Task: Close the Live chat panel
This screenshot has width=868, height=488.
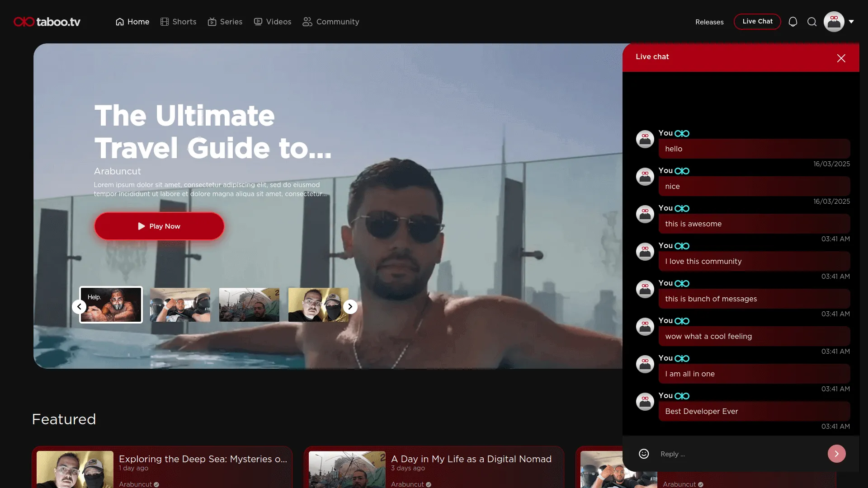Action: pos(841,58)
